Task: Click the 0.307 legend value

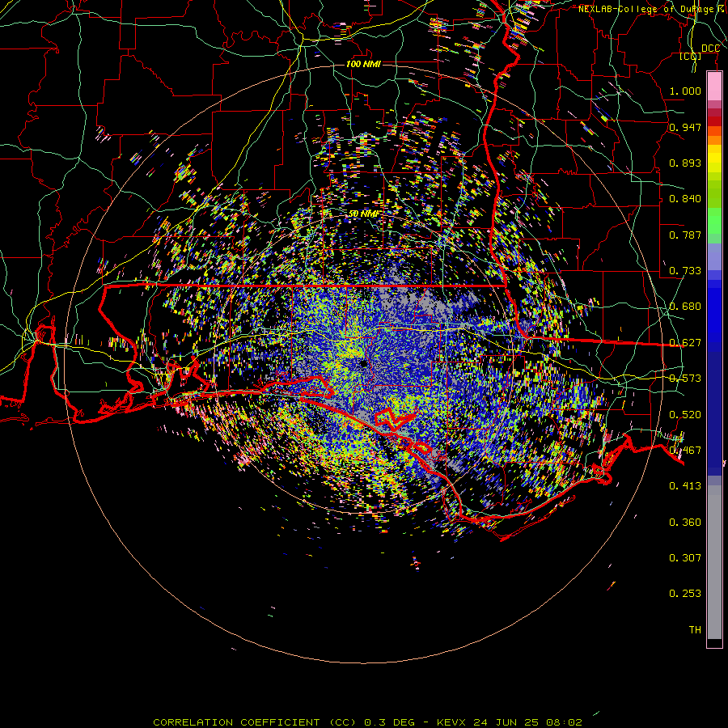Action: click(685, 558)
